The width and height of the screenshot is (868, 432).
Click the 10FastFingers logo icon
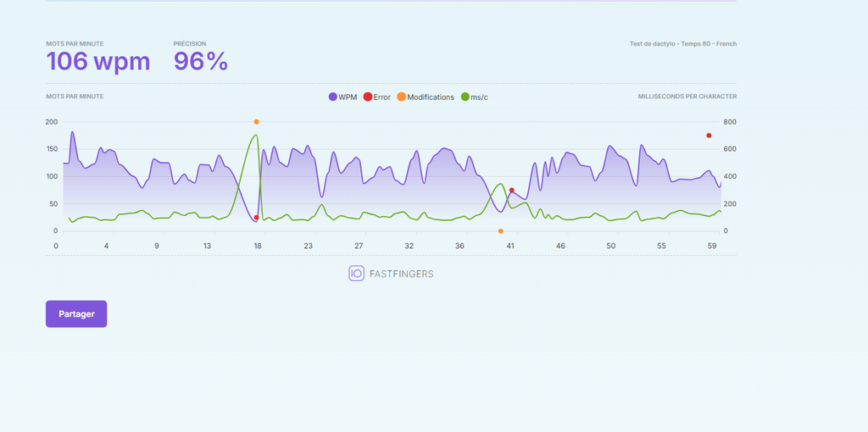click(x=357, y=274)
